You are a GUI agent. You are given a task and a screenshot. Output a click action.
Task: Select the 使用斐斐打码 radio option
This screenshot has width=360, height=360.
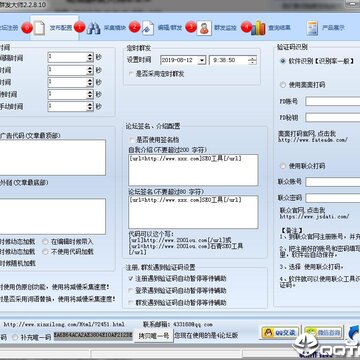[x=283, y=85]
